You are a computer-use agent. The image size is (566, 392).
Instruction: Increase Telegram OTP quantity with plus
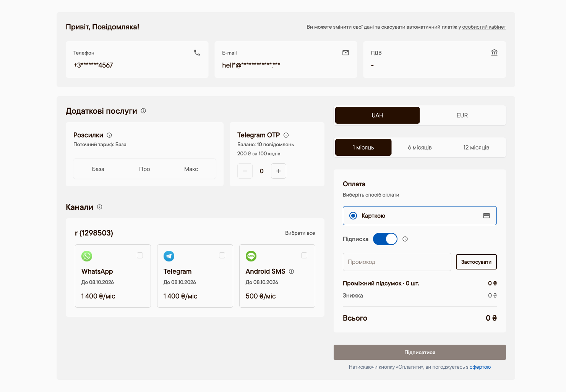coord(279,171)
